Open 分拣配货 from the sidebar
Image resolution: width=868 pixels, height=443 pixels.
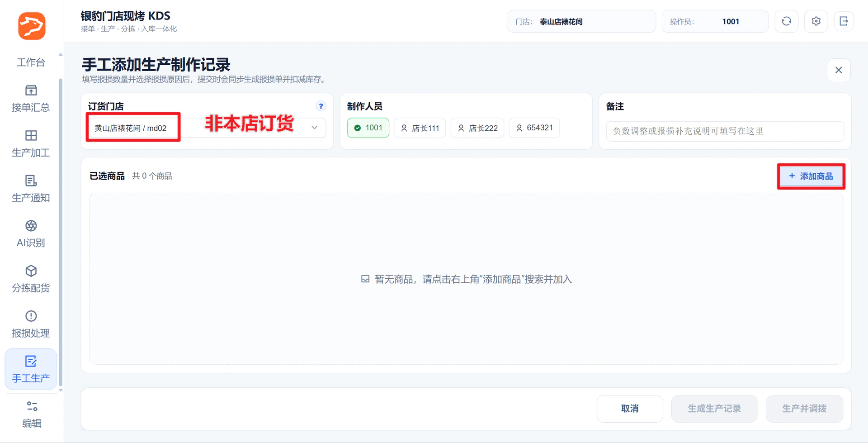pos(31,279)
